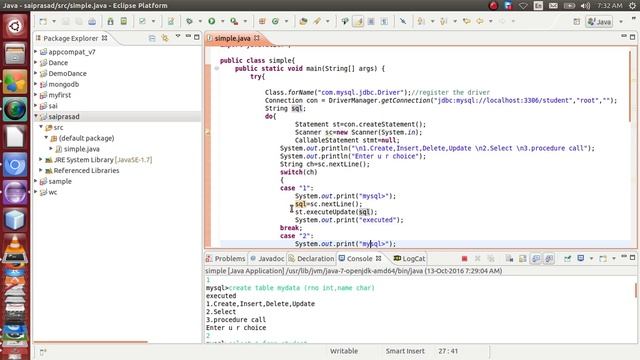The width and height of the screenshot is (640, 360).
Task: Expand the appcompat_v7 project
Action: tap(36, 52)
